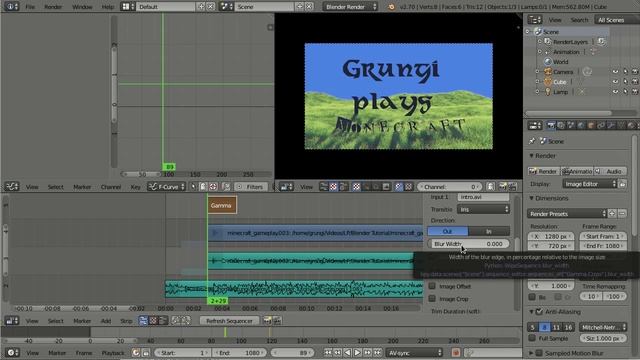Open the Transition type Iris dropdown

coord(483,209)
